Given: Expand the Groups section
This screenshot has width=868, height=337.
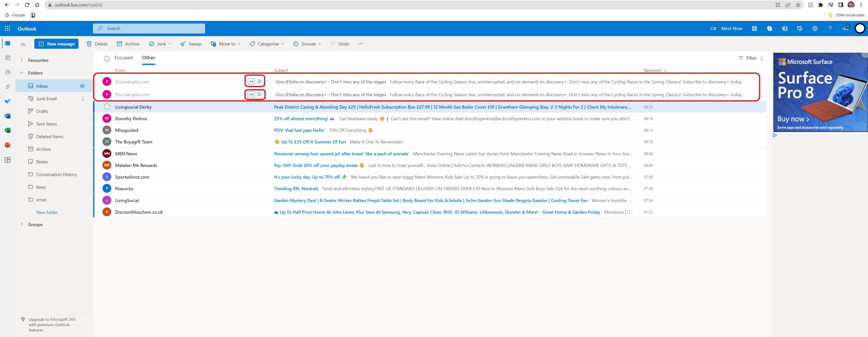Looking at the screenshot, I should [21, 224].
